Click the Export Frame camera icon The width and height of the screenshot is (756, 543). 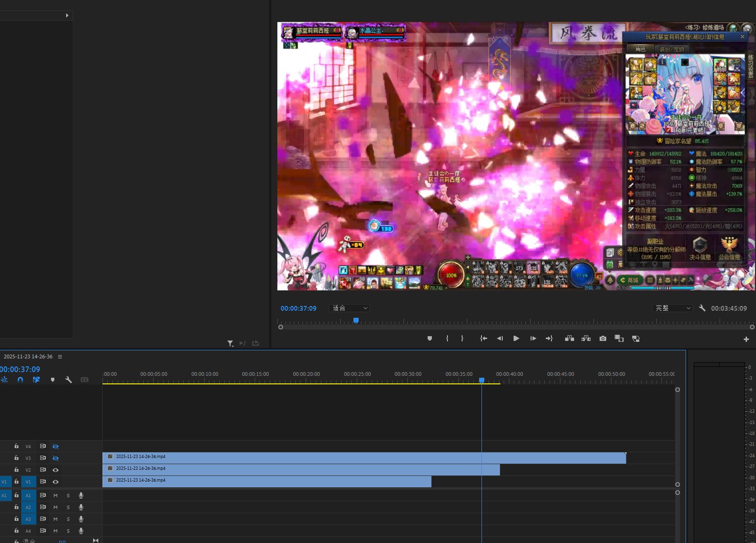(602, 339)
